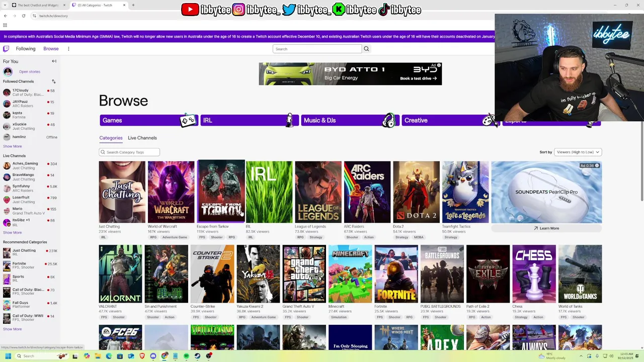
Task: Open the Dota 2 category cover
Action: pos(416,192)
